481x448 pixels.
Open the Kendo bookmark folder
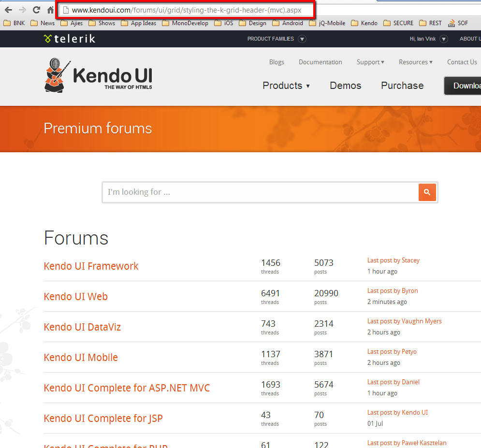(364, 23)
